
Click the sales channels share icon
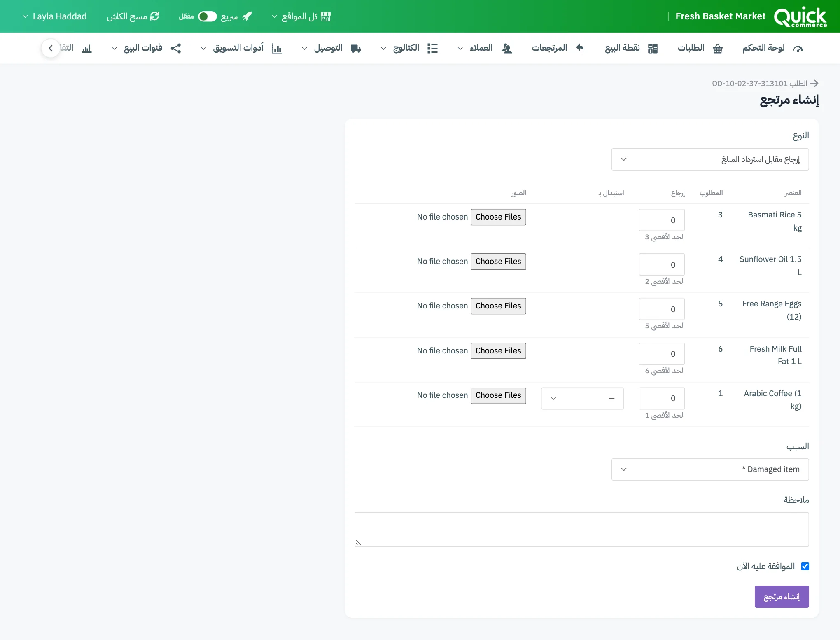(176, 49)
